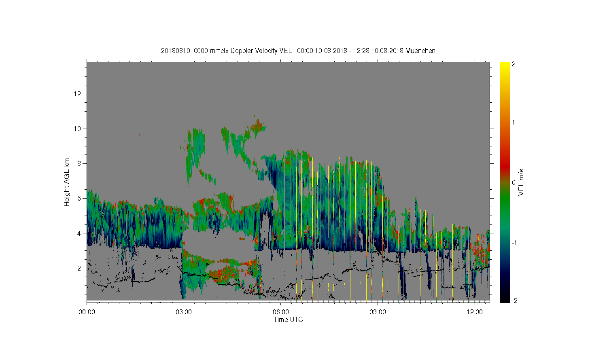Click the colorbar value -1
607x364 pixels.
514,243
